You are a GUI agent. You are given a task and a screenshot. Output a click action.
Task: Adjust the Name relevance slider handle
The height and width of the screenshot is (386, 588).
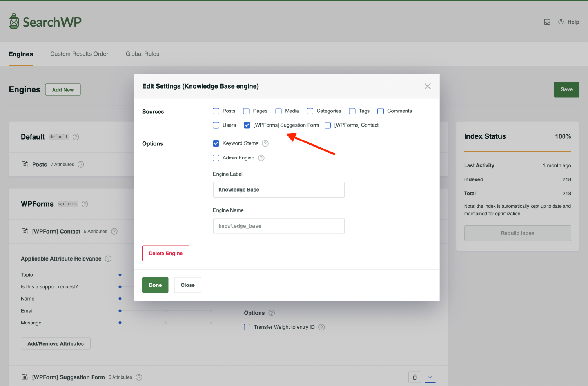pos(120,299)
